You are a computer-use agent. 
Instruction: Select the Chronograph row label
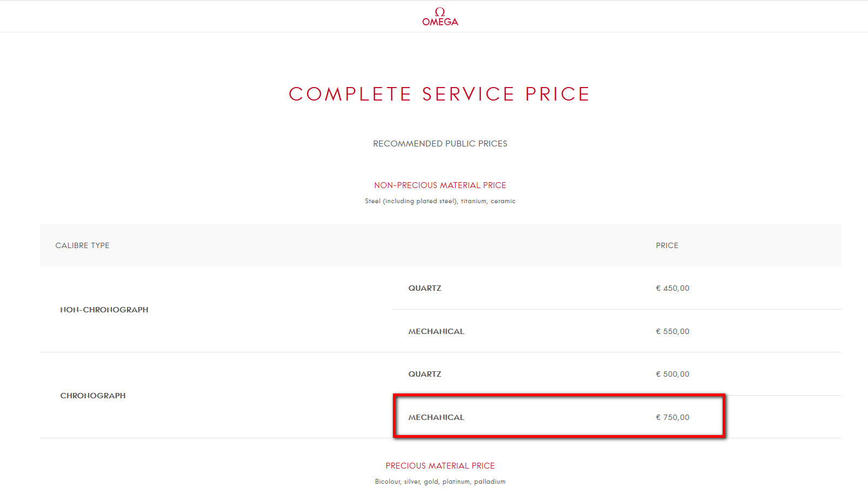pyautogui.click(x=93, y=396)
